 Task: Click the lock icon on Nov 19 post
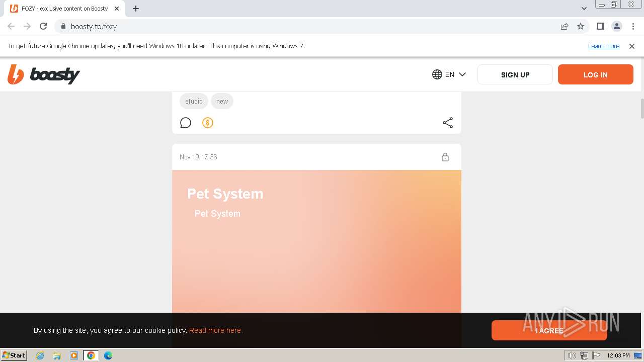click(x=445, y=157)
